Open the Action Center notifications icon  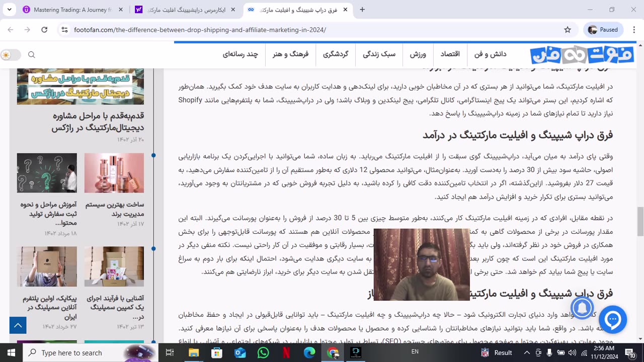pyautogui.click(x=629, y=353)
